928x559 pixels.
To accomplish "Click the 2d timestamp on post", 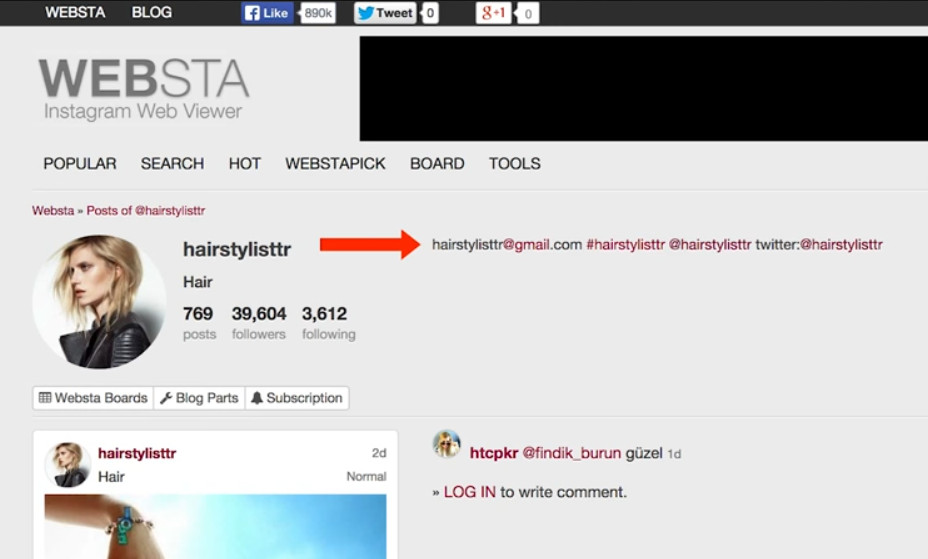I will click(x=379, y=453).
